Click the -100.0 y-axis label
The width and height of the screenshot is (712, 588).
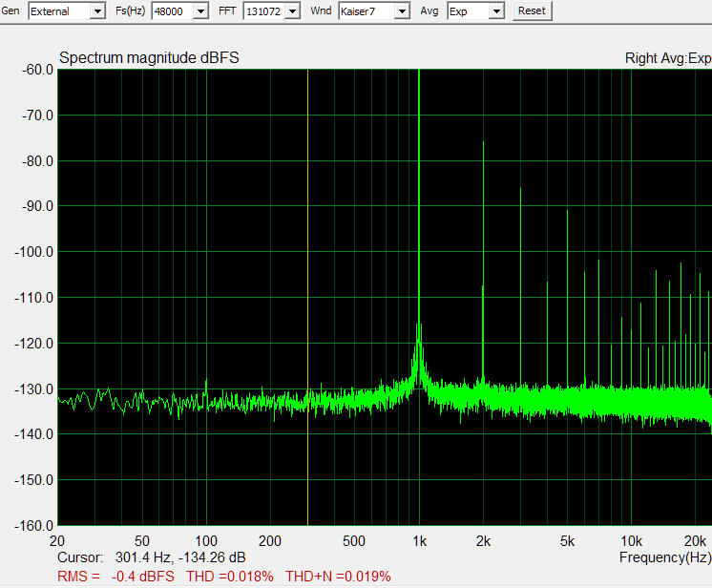[34, 252]
